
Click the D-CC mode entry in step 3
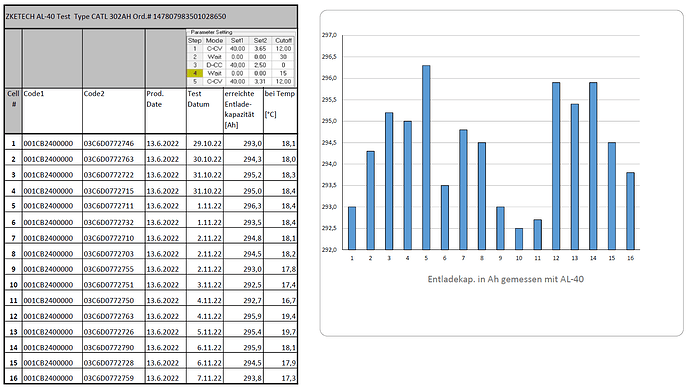(214, 65)
